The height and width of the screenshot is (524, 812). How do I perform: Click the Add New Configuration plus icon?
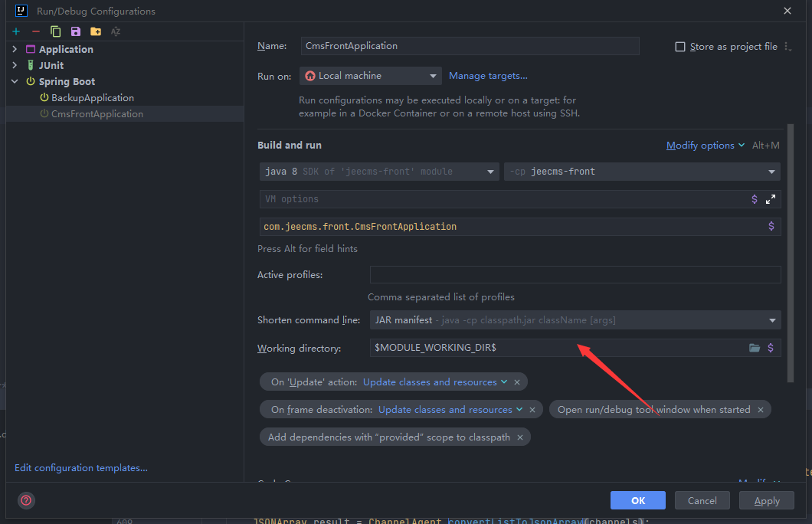tap(16, 31)
